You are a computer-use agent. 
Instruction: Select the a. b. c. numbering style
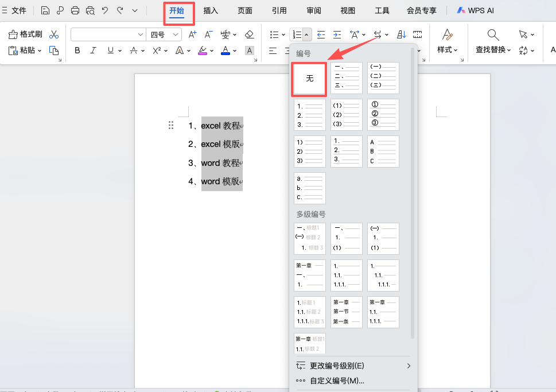pyautogui.click(x=310, y=188)
